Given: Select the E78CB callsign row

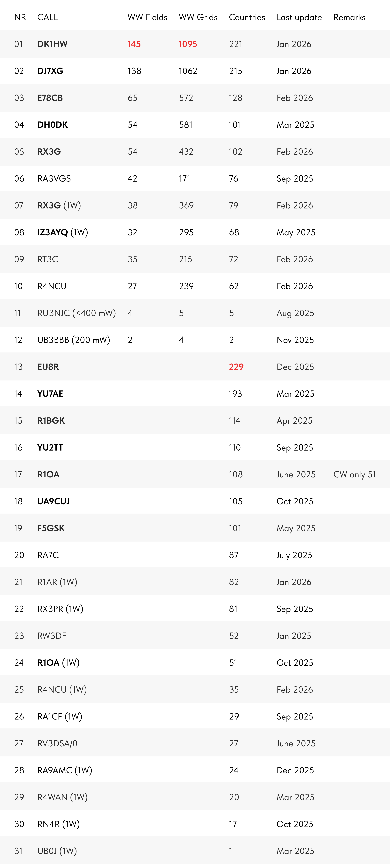Looking at the screenshot, I should coord(195,98).
